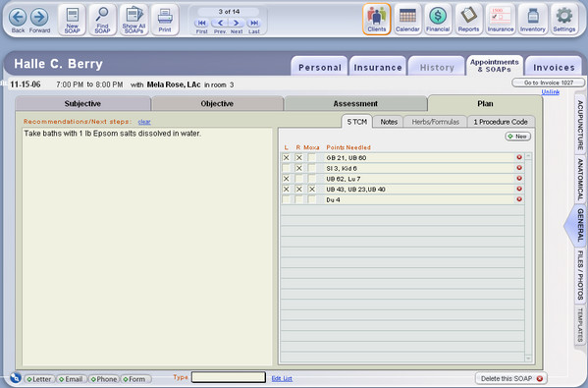The image size is (588, 388).
Task: Jump to First record
Action: (x=202, y=23)
